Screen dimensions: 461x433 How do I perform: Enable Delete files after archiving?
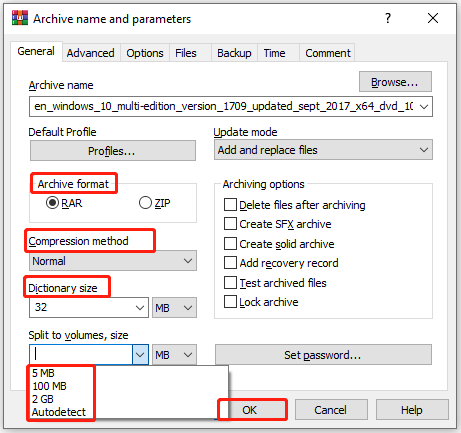click(230, 205)
